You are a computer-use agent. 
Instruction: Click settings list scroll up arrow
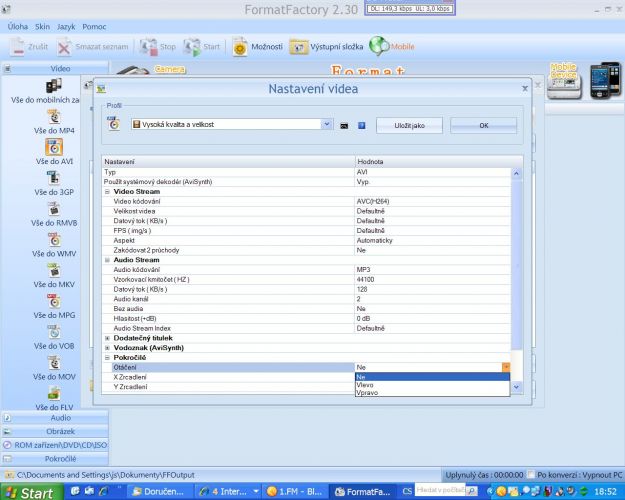point(517,173)
